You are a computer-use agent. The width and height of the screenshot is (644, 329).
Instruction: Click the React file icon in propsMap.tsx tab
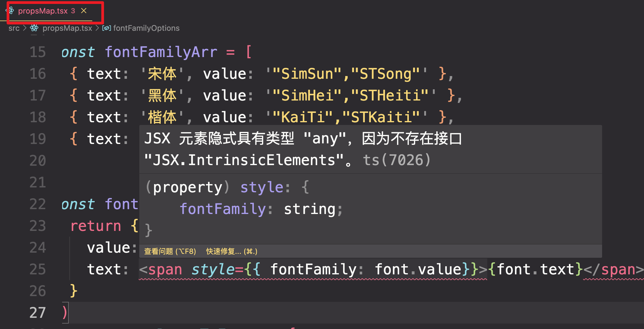pos(11,11)
